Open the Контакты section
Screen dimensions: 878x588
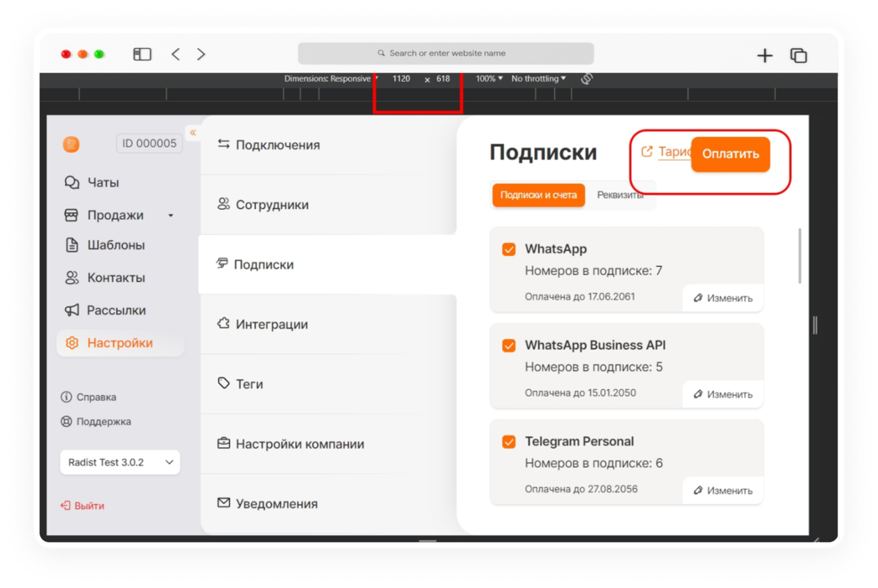coord(116,278)
